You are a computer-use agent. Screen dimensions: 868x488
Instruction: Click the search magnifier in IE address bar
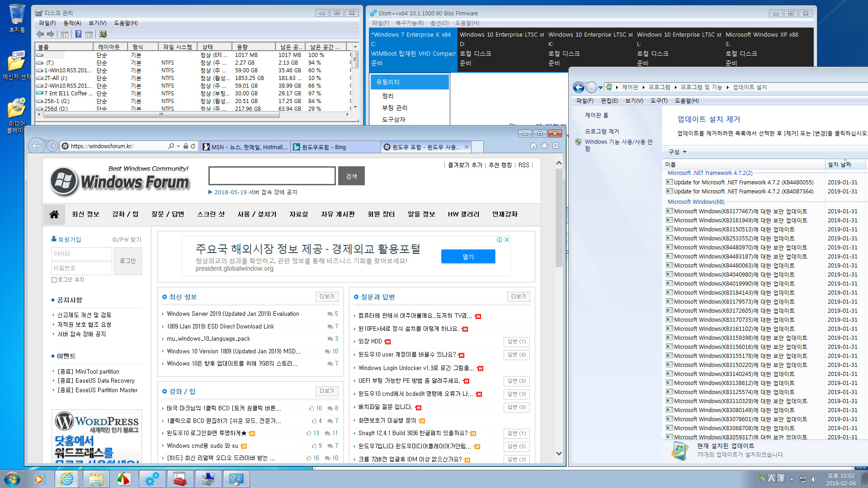171,146
